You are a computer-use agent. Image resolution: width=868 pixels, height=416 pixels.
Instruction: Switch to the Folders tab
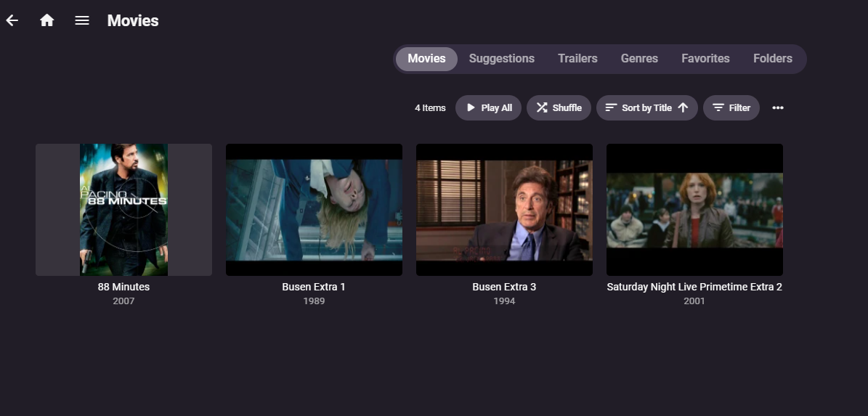[773, 59]
